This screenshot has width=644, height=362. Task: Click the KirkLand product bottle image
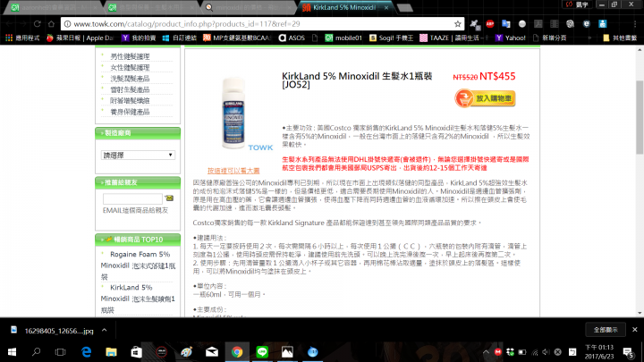[x=233, y=114]
